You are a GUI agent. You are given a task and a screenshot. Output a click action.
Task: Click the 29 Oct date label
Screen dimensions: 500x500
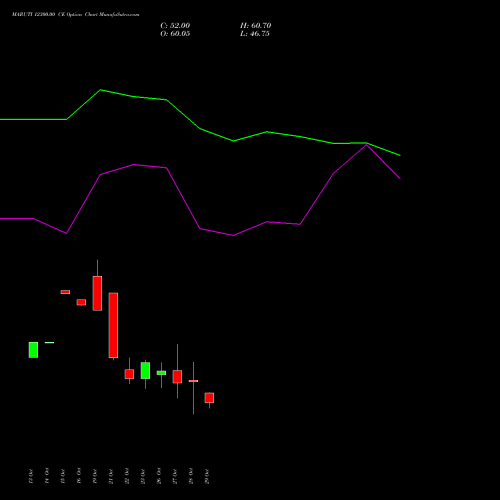[207, 476]
